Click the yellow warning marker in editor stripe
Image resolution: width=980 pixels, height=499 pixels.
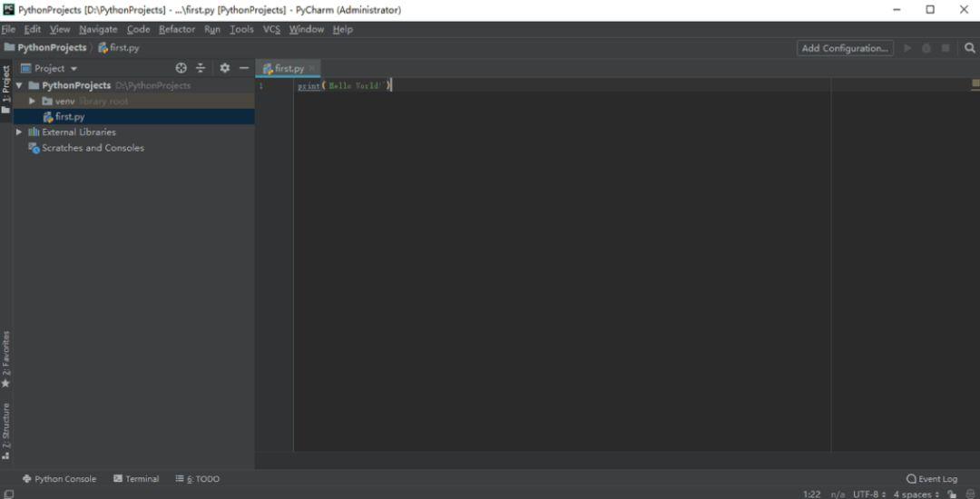975,83
